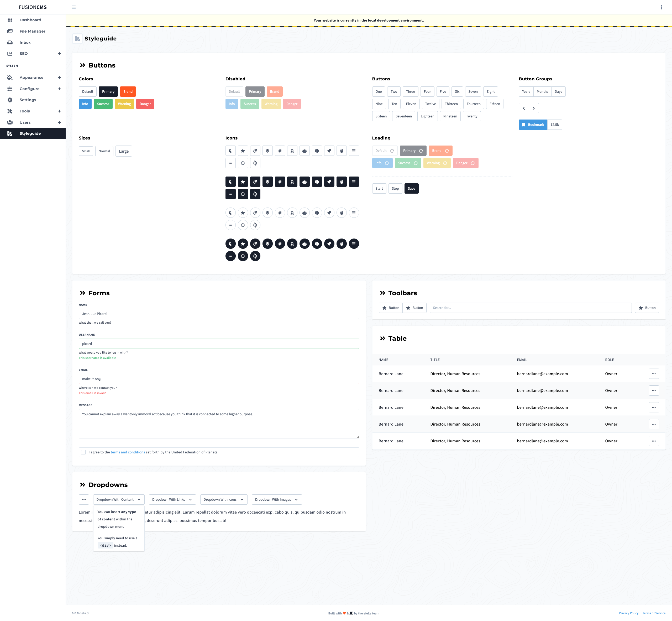Screen dimensions: 672x621
Task: Open the Dashboard page from sidebar
Action: click(33, 20)
